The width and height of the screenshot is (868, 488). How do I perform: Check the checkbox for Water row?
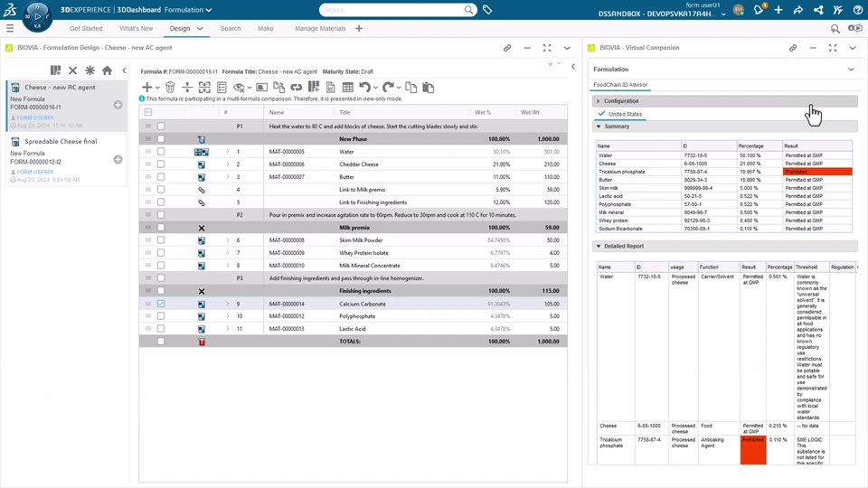click(x=161, y=151)
